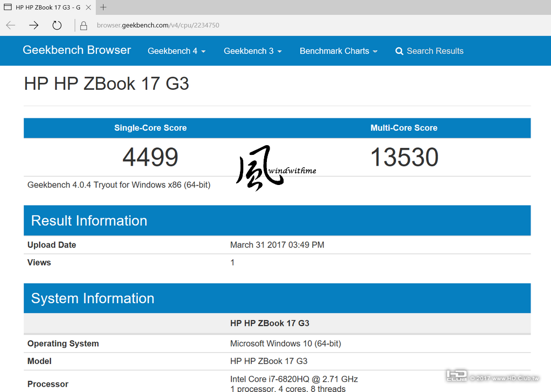
Task: Select the HP ZBook 17 G3 browser tab
Action: click(48, 7)
